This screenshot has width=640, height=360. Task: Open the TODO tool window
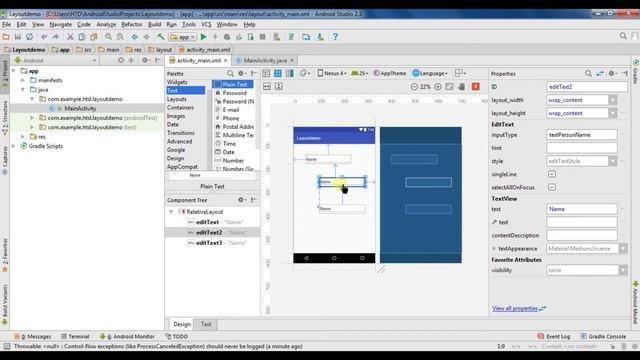(177, 336)
